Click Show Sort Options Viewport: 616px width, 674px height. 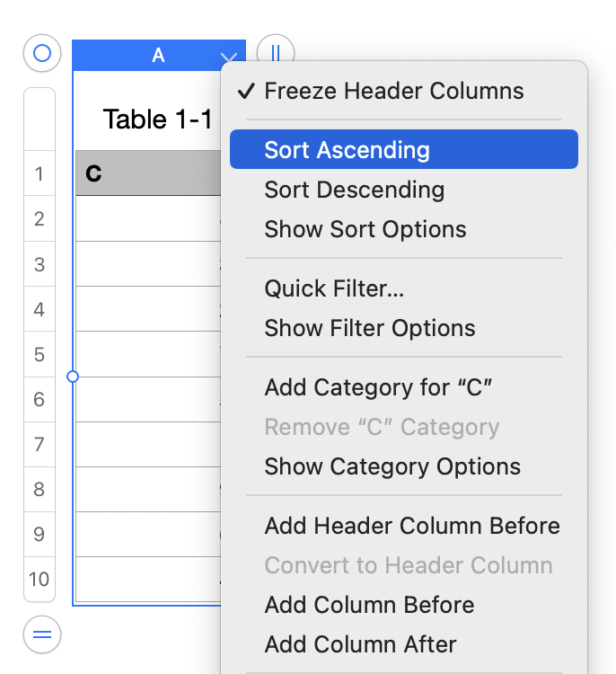[x=365, y=229]
